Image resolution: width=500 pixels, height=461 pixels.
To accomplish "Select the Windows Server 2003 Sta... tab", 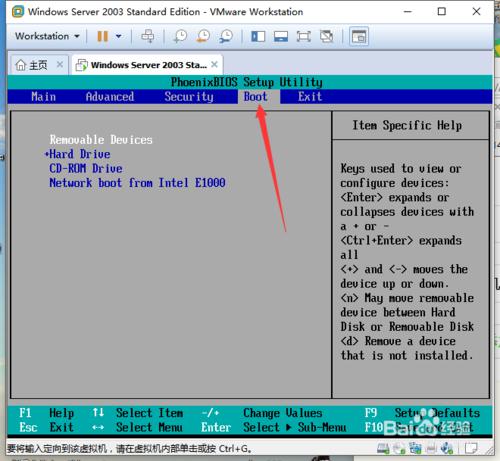I will (x=147, y=65).
